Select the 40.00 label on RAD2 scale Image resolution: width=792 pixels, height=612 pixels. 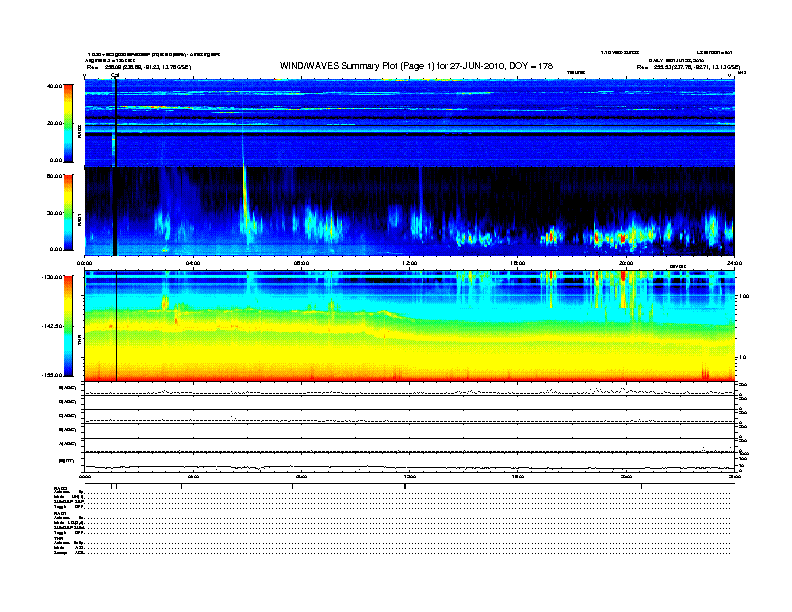[x=54, y=86]
